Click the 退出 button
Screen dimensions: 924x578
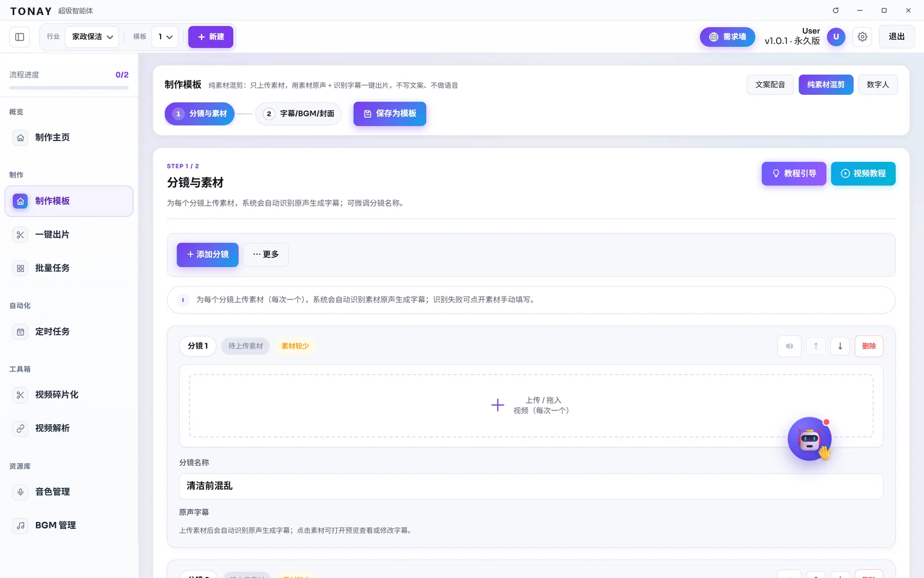pyautogui.click(x=896, y=37)
